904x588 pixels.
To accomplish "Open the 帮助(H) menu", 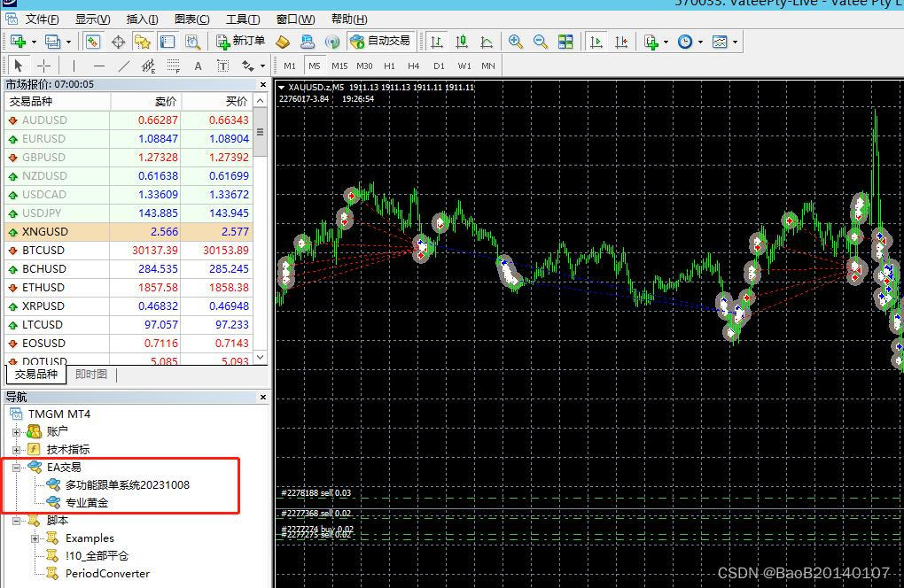I will click(349, 19).
